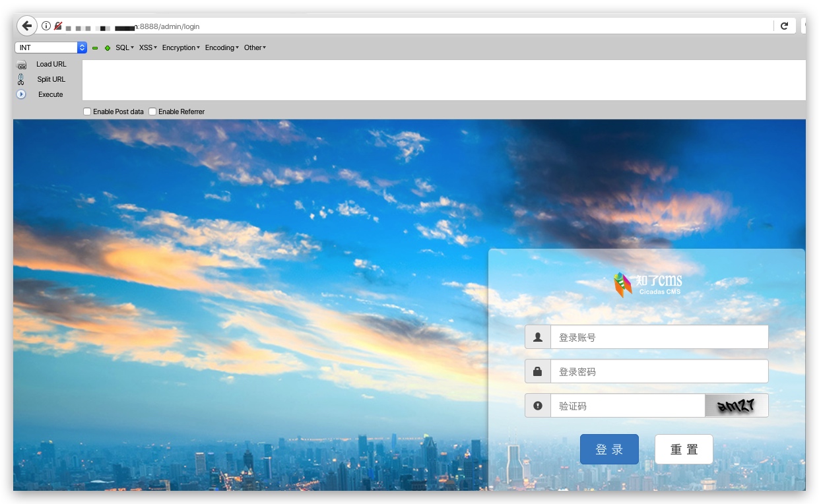Image resolution: width=819 pixels, height=504 pixels.
Task: Enable Referrer checkbox
Action: 152,111
